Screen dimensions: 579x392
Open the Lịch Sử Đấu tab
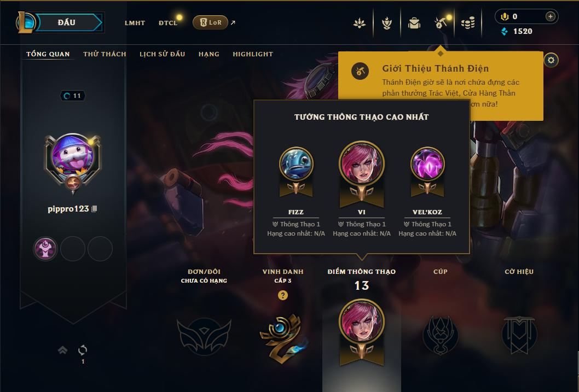162,54
